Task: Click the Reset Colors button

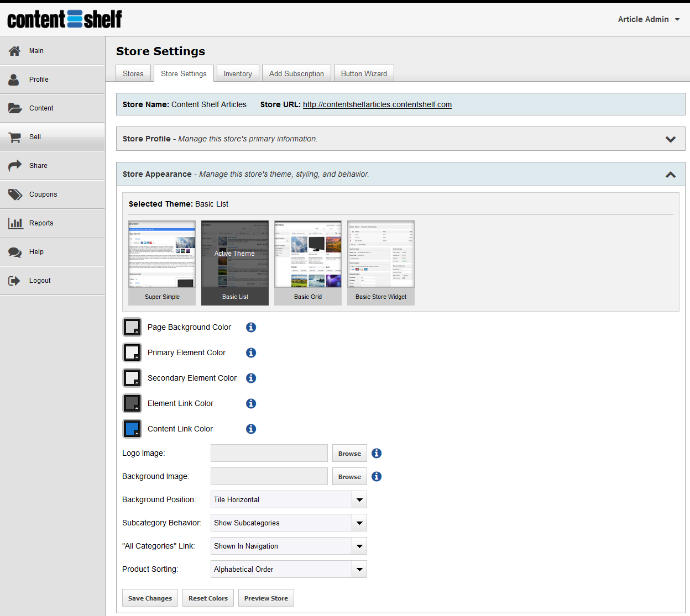Action: 208,598
